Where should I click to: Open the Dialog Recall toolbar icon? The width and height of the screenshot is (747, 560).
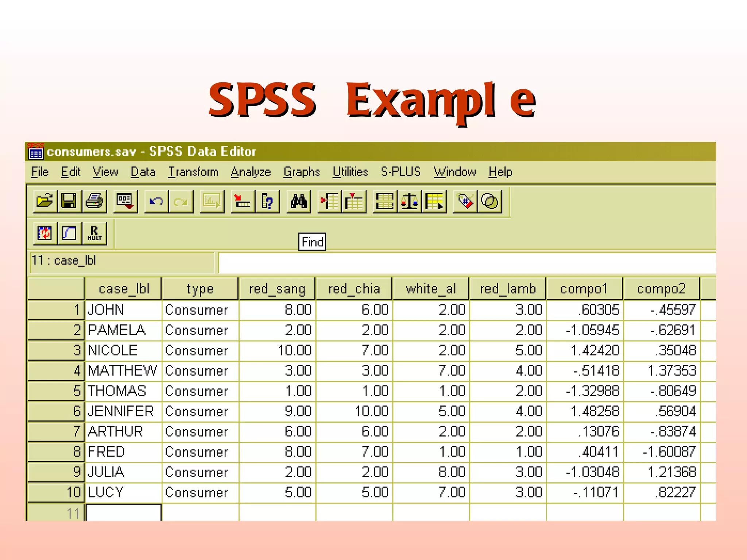[125, 201]
